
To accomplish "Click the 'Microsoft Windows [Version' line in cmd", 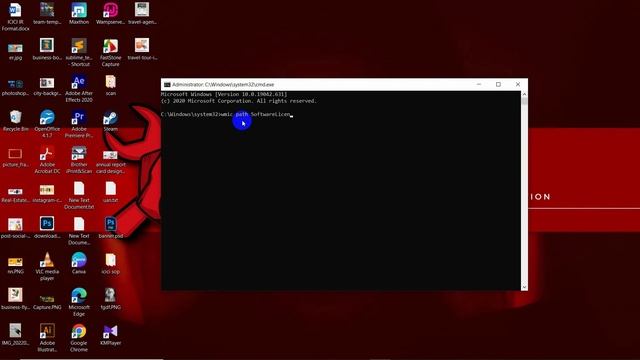I will pos(224,94).
